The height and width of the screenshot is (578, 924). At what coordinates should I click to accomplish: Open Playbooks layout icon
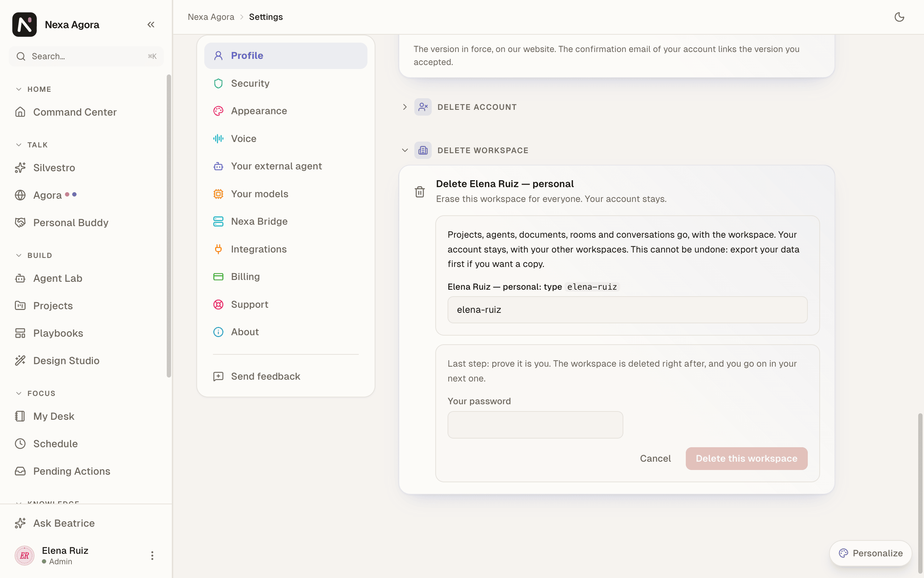[20, 333]
